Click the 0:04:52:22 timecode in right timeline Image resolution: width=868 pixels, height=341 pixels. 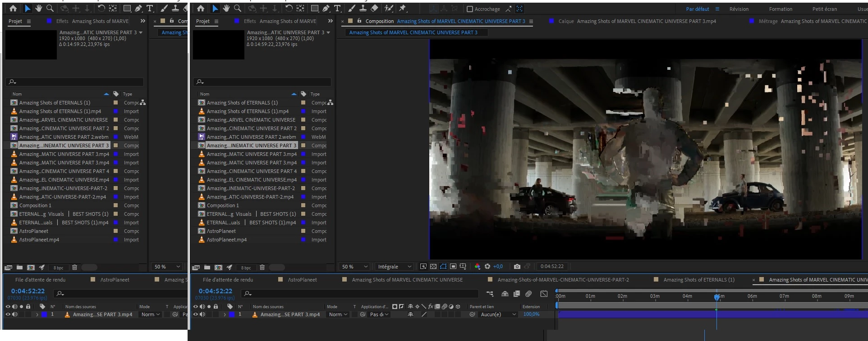[x=216, y=291]
